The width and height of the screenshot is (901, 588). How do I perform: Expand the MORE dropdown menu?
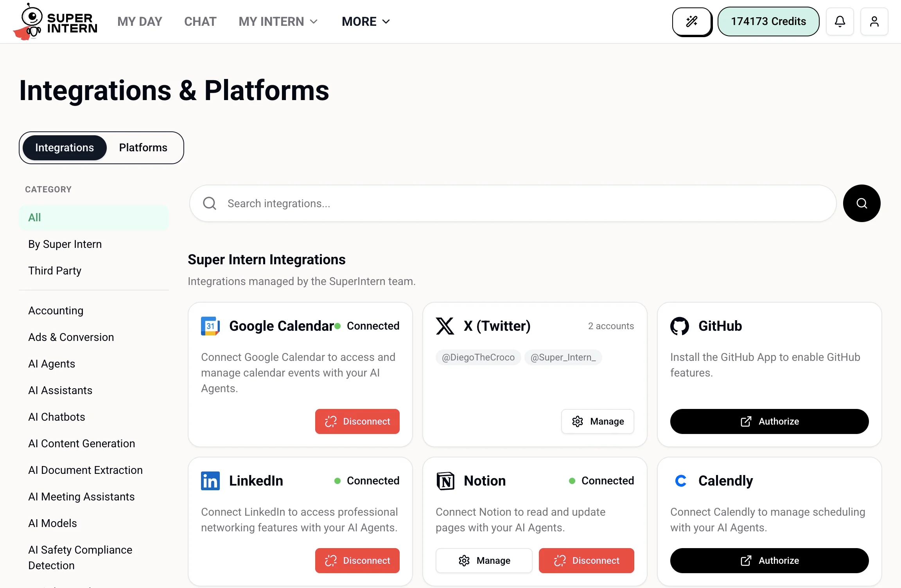pos(366,22)
